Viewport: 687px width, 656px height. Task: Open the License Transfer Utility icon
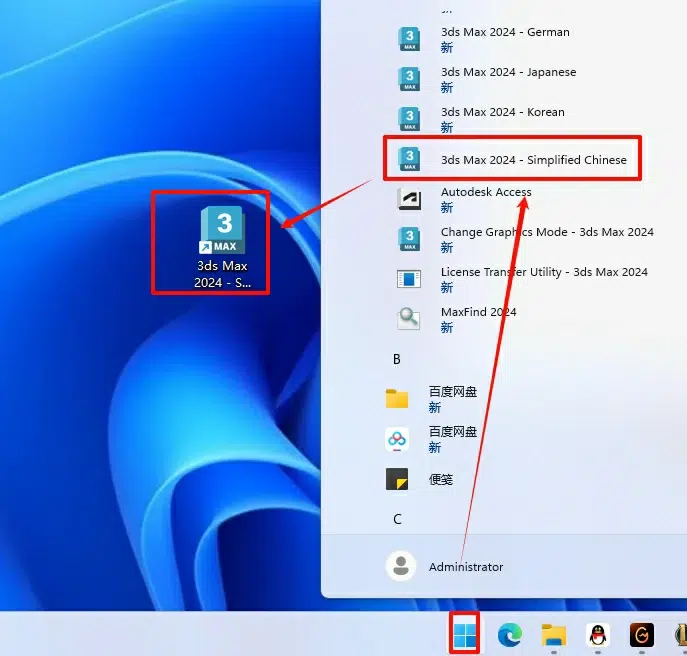tap(409, 279)
